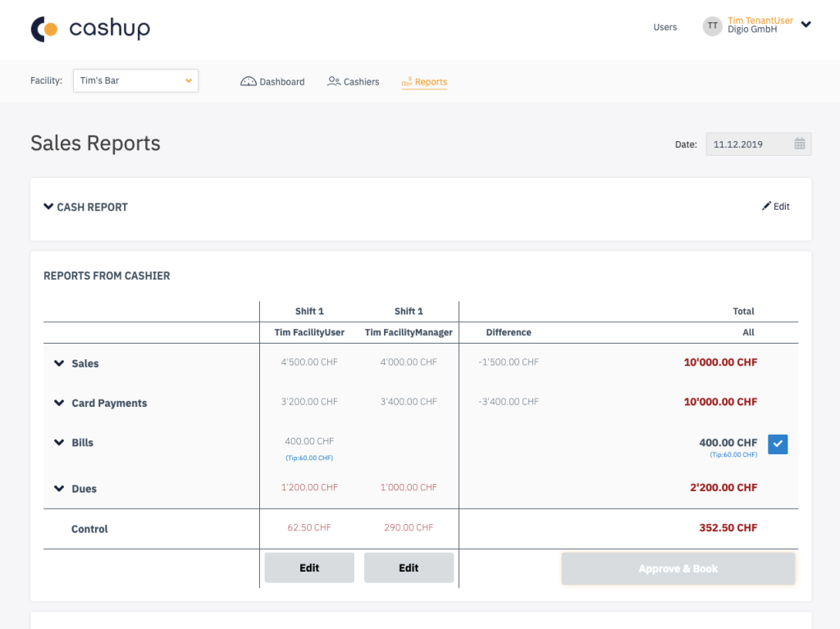This screenshot has width=840, height=629.
Task: Click the Difference column header
Action: (509, 332)
